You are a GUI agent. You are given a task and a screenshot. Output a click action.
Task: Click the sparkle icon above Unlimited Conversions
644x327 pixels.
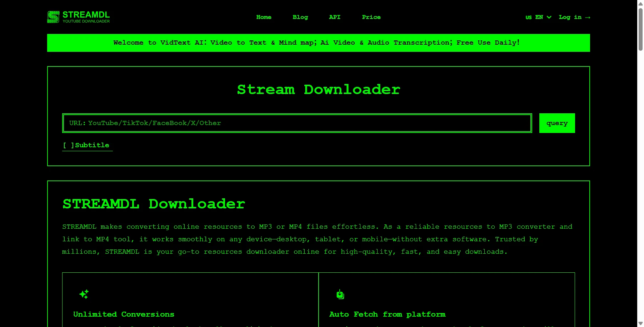pos(84,294)
